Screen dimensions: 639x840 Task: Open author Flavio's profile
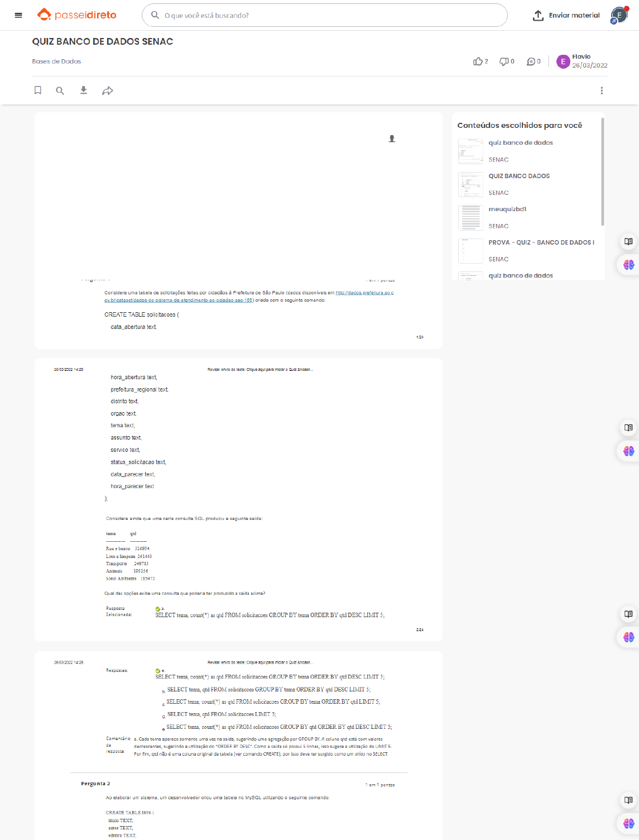[x=581, y=57]
